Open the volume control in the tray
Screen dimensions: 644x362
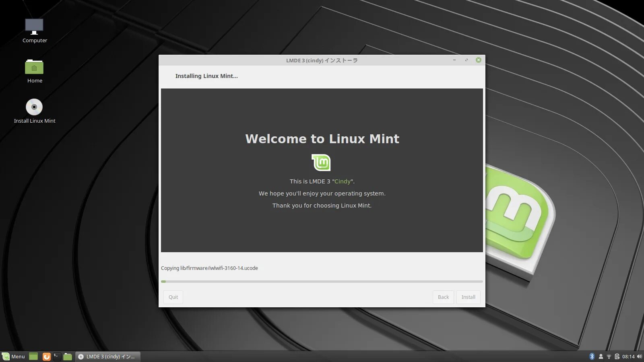639,356
